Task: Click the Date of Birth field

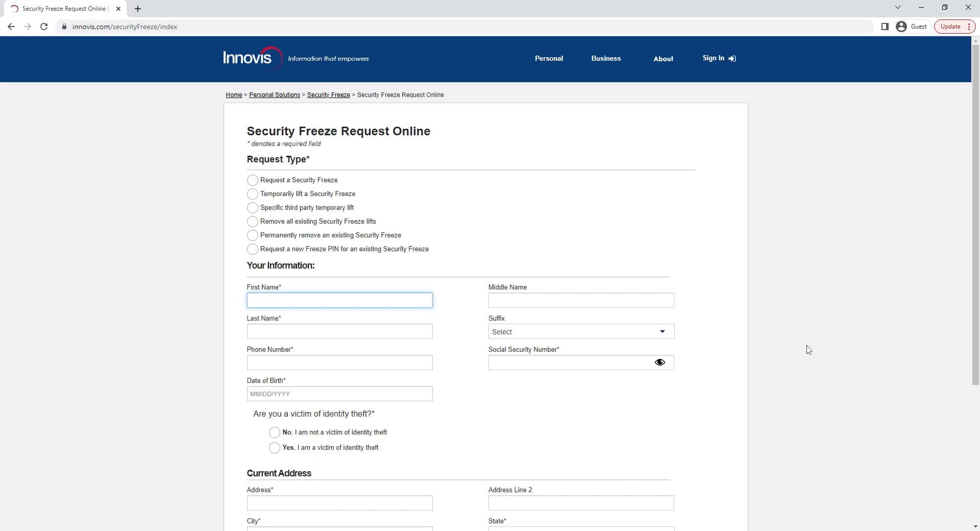Action: pyautogui.click(x=339, y=394)
